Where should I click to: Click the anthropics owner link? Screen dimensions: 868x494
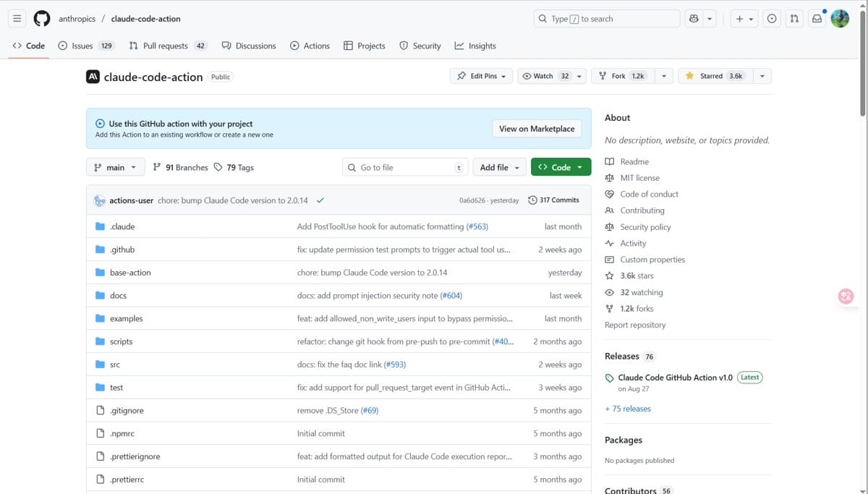point(77,19)
